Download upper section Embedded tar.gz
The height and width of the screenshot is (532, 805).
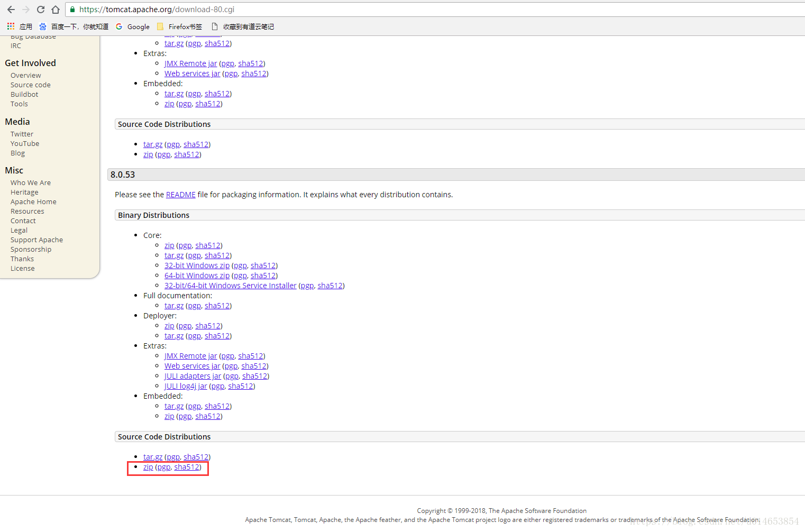[x=174, y=94]
